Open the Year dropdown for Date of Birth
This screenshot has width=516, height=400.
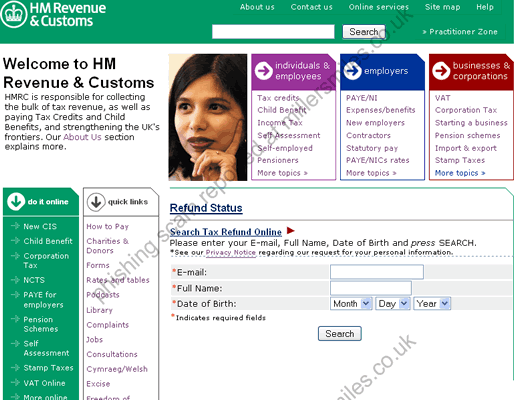tap(432, 304)
